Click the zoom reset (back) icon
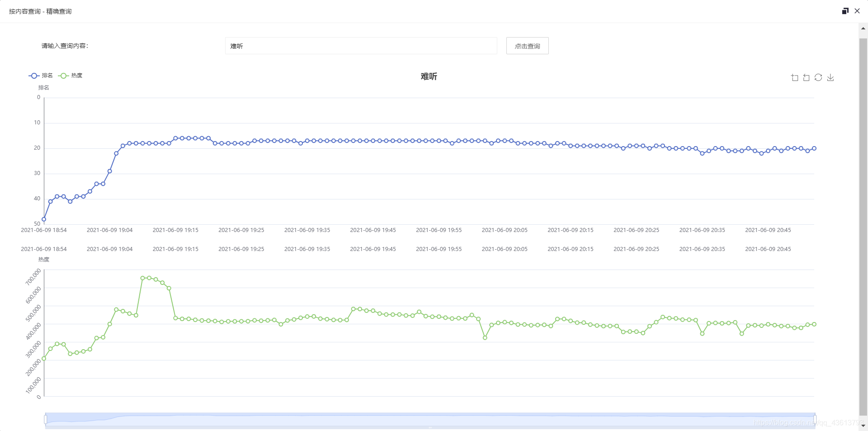 click(x=806, y=78)
